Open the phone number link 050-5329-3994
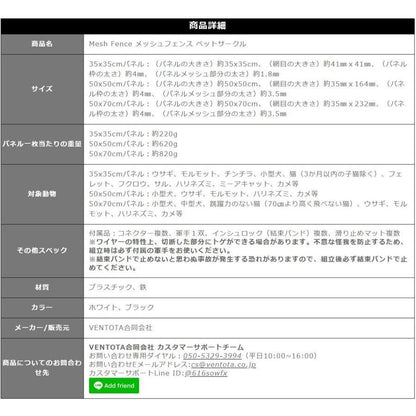 click(x=212, y=356)
